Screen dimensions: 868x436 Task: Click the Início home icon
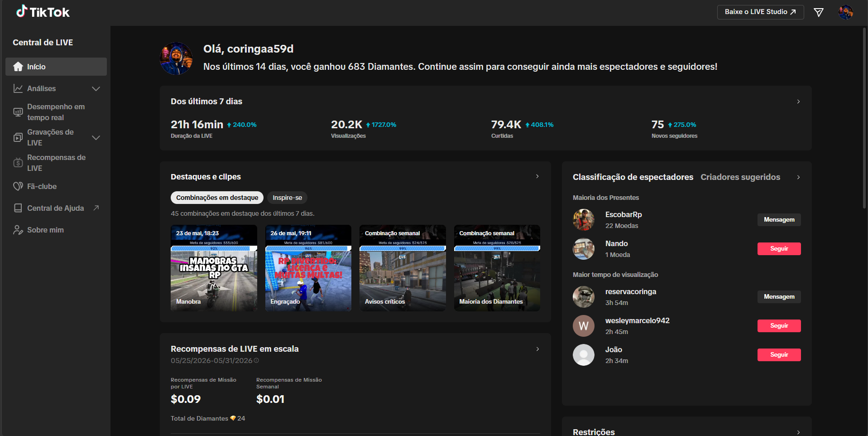point(18,67)
